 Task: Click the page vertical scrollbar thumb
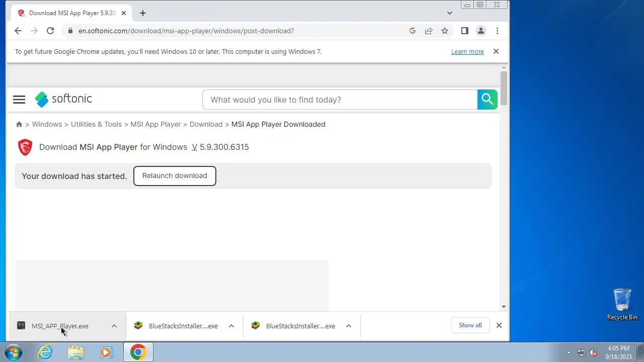pos(504,88)
